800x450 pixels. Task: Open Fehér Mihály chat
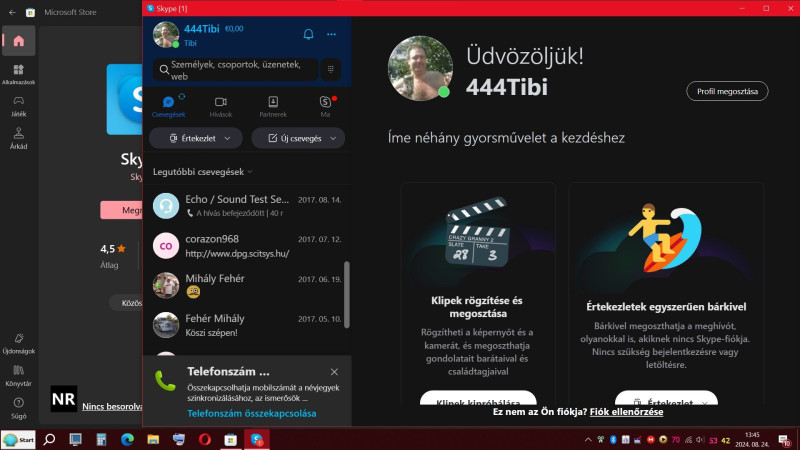[x=247, y=325]
